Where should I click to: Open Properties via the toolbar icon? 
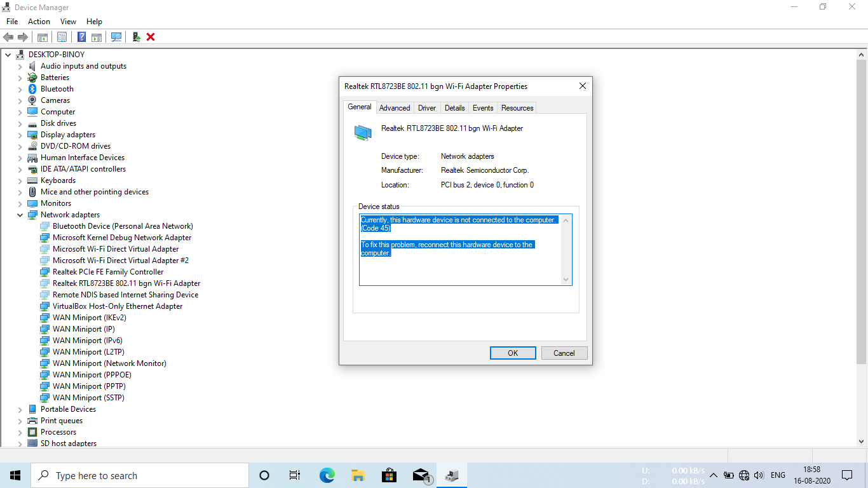coord(62,37)
